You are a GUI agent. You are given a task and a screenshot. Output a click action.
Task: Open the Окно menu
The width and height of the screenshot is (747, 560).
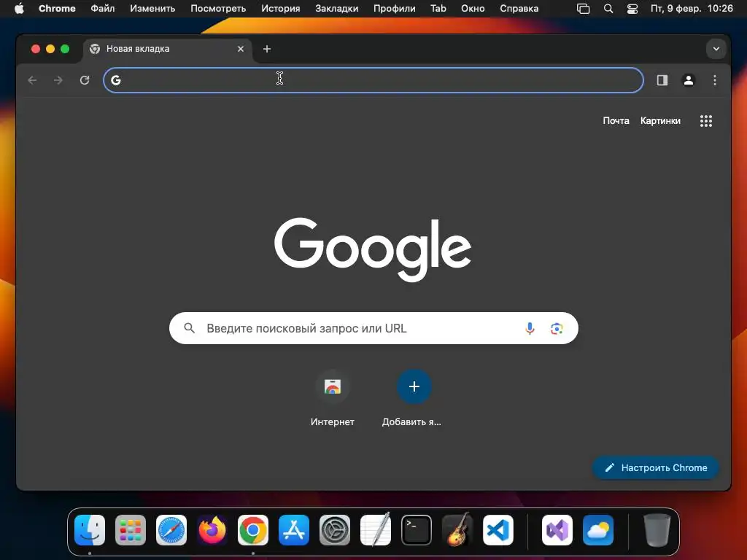click(x=473, y=9)
